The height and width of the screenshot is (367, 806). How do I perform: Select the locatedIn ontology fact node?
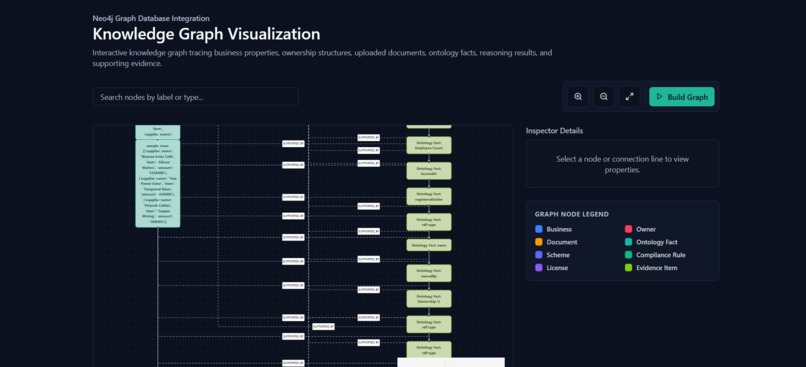point(429,171)
